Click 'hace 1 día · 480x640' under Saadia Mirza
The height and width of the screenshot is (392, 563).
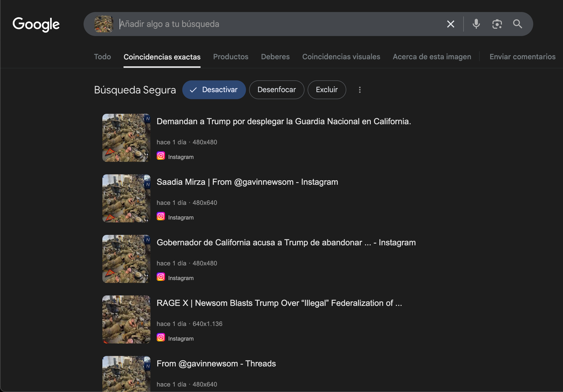pos(187,203)
